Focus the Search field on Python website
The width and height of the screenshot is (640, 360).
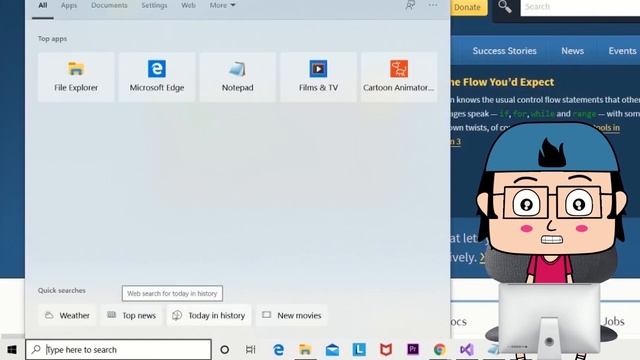[x=580, y=7]
